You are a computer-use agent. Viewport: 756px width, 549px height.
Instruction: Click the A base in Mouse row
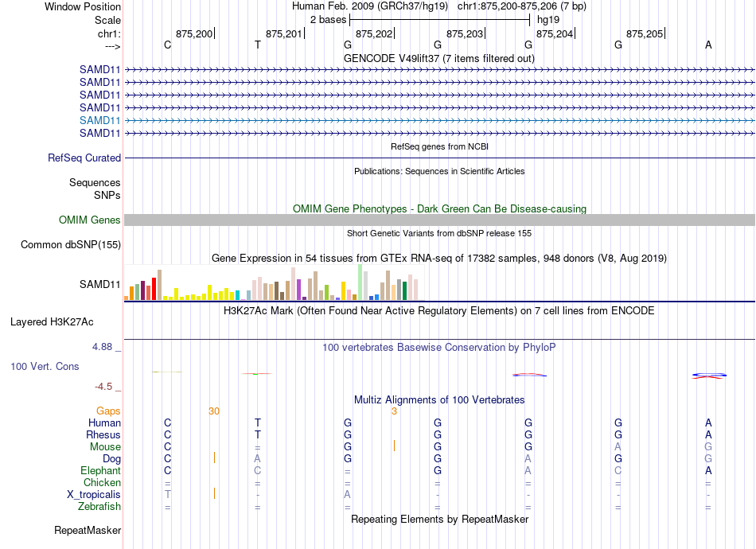[x=618, y=447]
